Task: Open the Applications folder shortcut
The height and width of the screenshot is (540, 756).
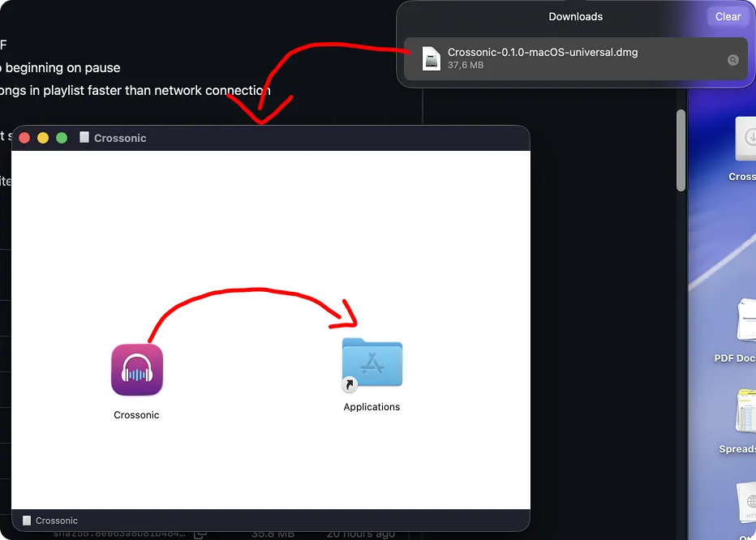Action: coord(372,363)
